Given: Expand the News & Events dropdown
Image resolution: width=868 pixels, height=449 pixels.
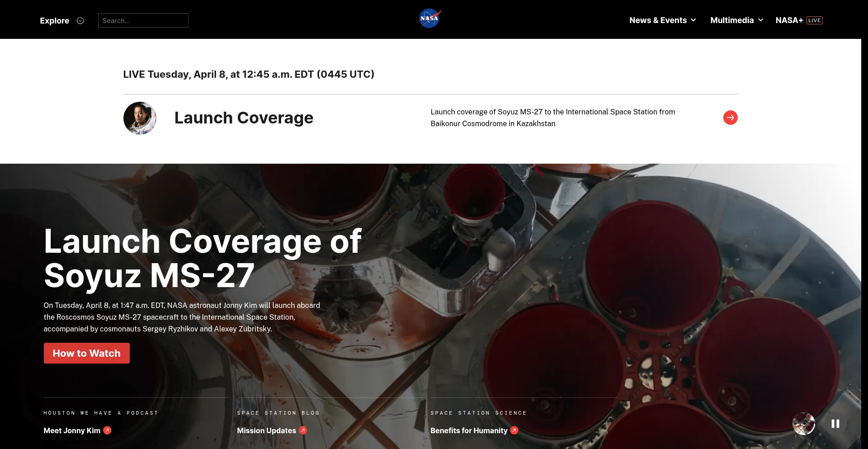Looking at the screenshot, I should coord(662,20).
